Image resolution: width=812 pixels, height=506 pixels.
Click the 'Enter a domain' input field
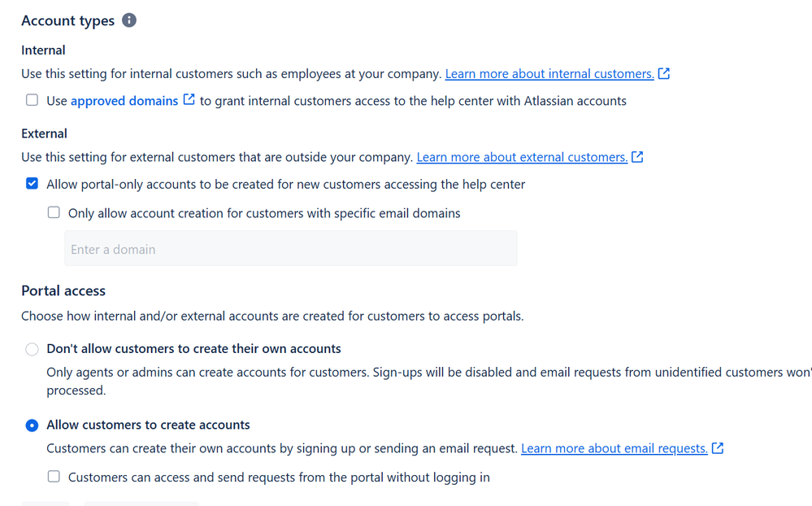click(290, 248)
